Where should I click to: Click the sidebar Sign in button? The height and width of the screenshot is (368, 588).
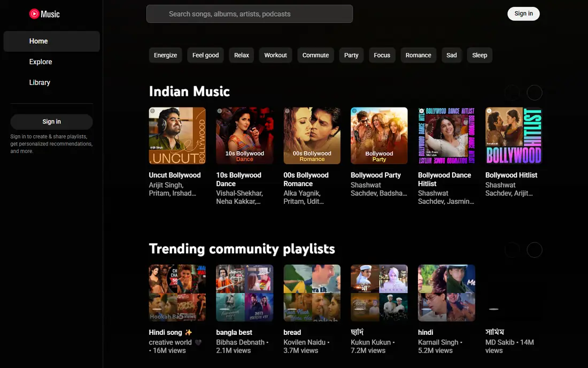click(51, 121)
